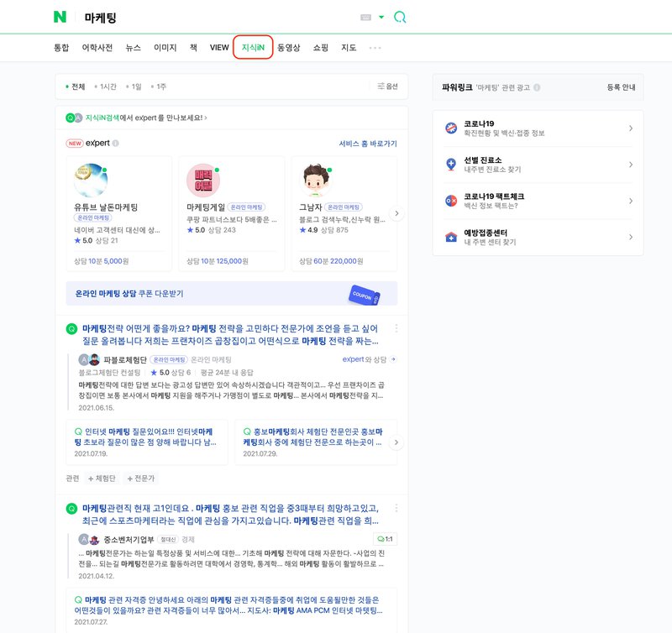Screen dimensions: 672x633
Task: Open the 마케팅전략 어떤게 좋을까요 question
Action: (230, 334)
